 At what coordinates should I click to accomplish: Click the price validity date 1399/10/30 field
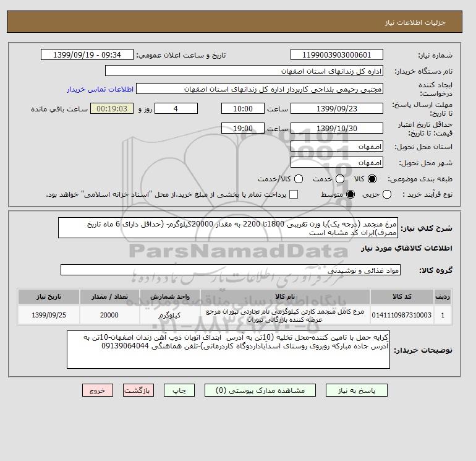(337, 128)
